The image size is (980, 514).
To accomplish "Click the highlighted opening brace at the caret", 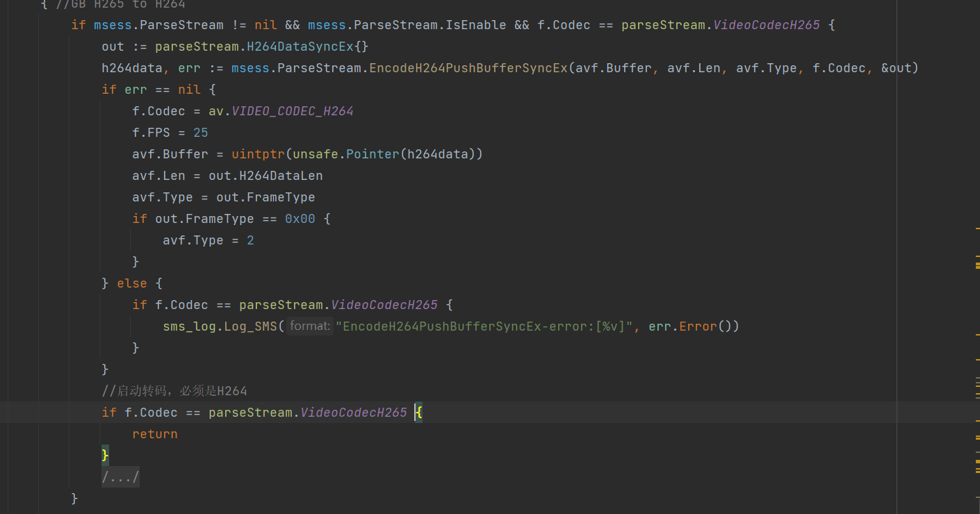I will point(418,413).
